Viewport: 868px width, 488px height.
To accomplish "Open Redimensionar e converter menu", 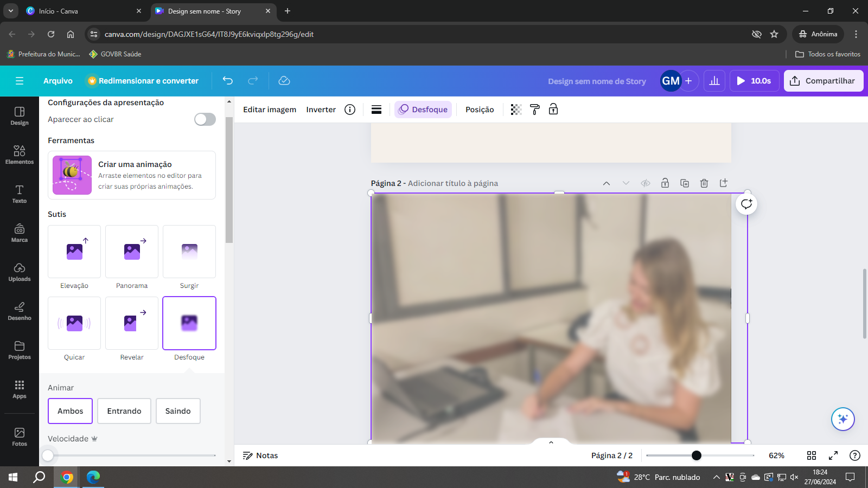I will [x=143, y=81].
